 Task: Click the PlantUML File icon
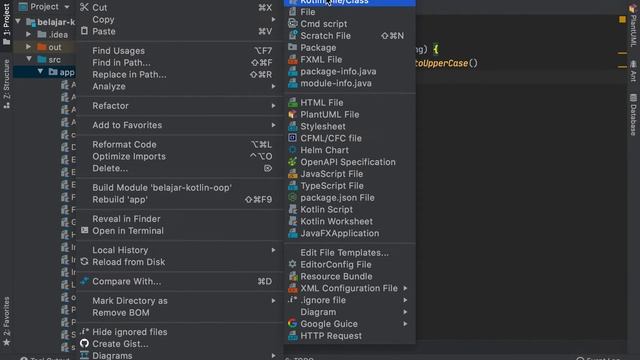click(x=293, y=114)
